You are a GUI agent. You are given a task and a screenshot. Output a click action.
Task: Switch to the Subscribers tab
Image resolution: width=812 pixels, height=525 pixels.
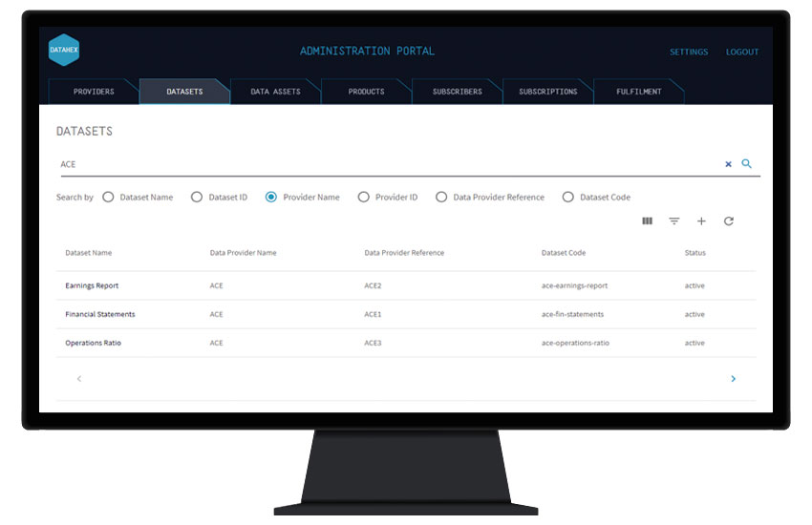458,92
